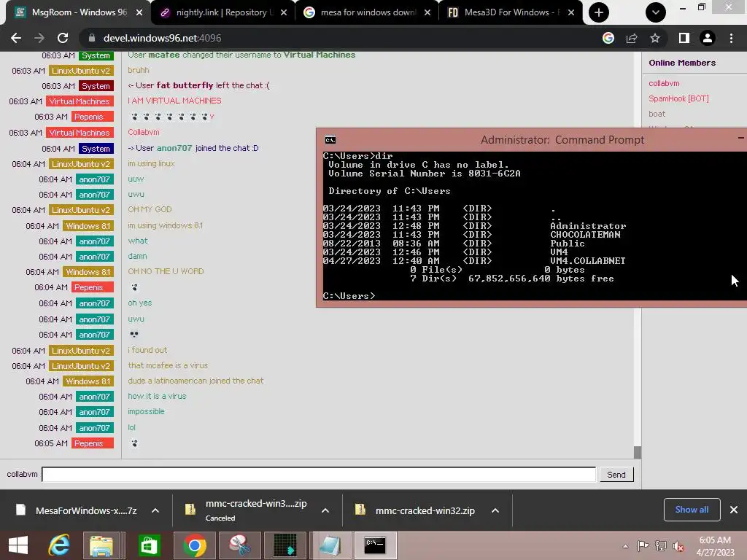The width and height of the screenshot is (747, 560).
Task: Open the taskbar clock and date
Action: [715, 546]
